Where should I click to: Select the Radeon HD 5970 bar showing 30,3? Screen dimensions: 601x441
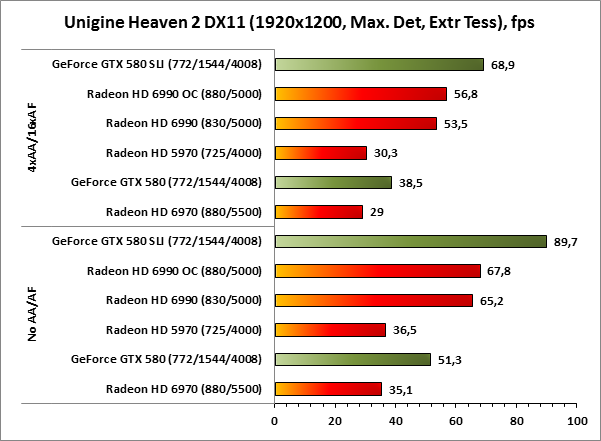pos(320,153)
